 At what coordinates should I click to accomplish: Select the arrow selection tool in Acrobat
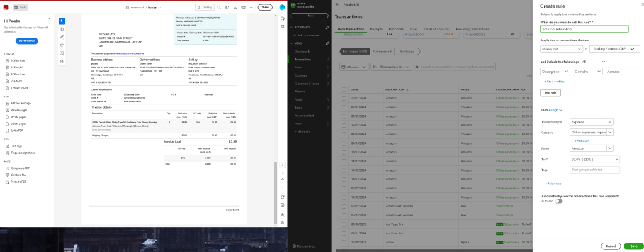(62, 21)
